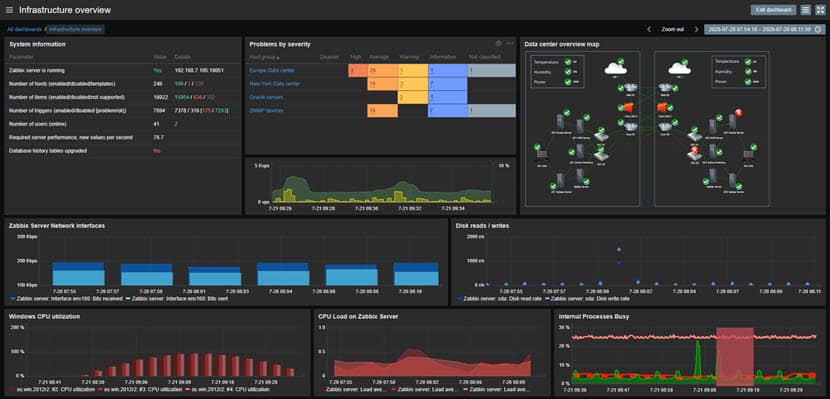The height and width of the screenshot is (399, 830).
Task: Select left data center firewall icon
Action: pos(629,107)
